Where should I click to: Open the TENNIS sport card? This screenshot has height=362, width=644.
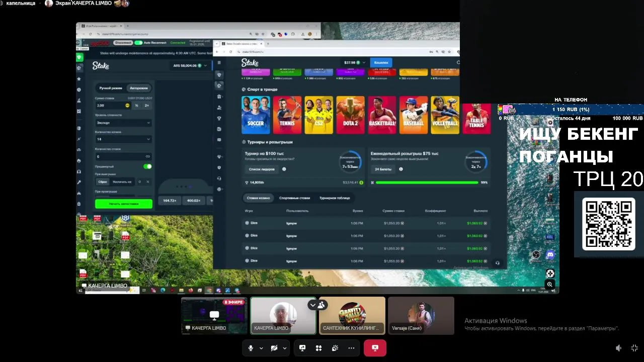coord(287,115)
